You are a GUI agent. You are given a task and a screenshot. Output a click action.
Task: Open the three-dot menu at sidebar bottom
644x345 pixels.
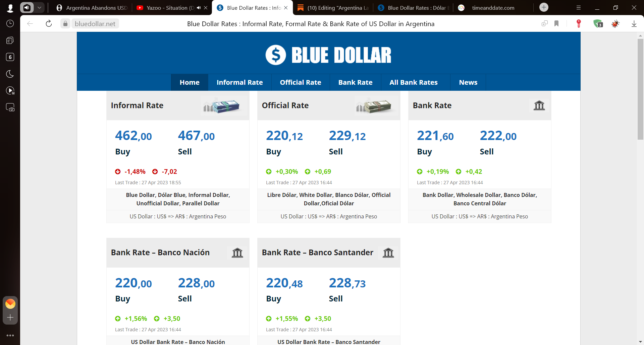(x=10, y=335)
